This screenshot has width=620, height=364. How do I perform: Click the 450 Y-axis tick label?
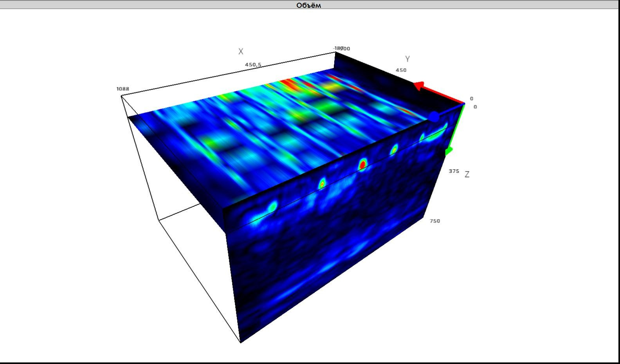[x=401, y=70]
